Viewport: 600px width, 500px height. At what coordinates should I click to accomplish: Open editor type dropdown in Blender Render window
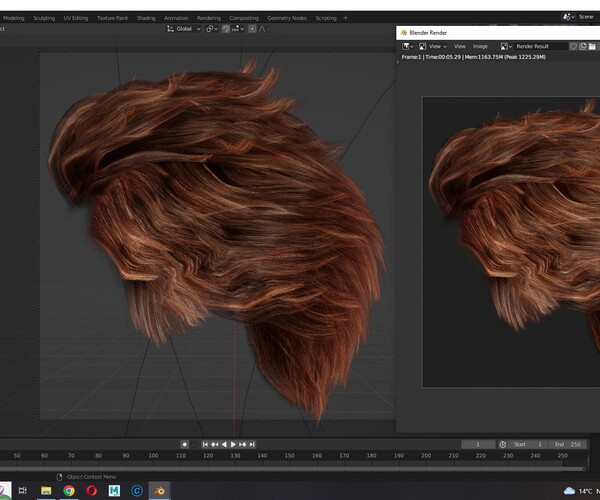click(x=408, y=46)
